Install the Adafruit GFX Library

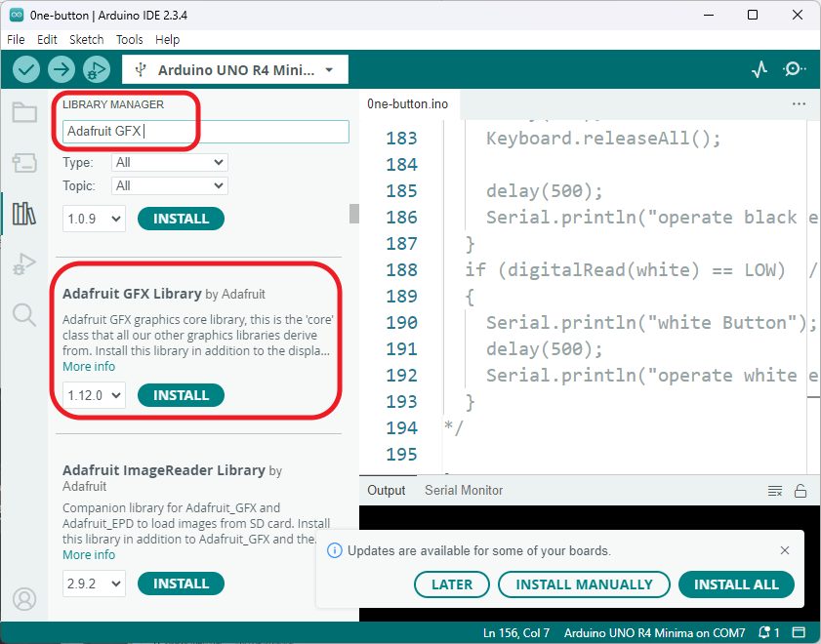tap(182, 395)
